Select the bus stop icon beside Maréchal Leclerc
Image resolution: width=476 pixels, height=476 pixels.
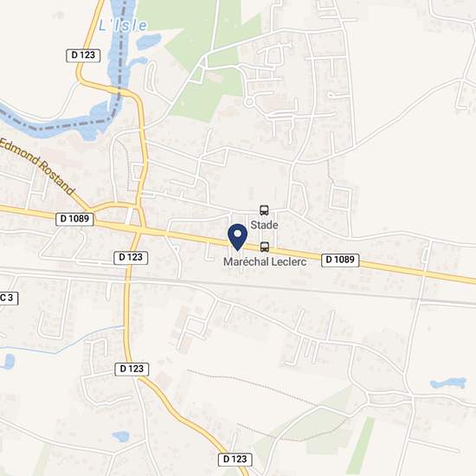(265, 248)
